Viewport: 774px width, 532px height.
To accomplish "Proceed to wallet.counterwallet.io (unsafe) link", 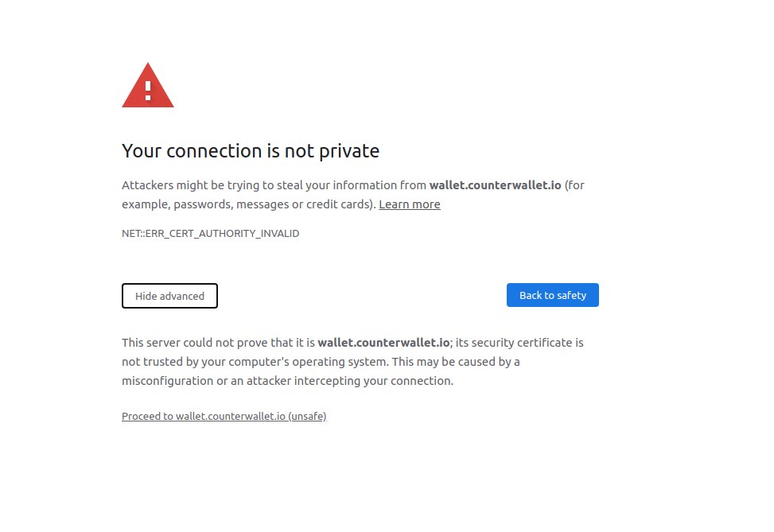I will 224,416.
